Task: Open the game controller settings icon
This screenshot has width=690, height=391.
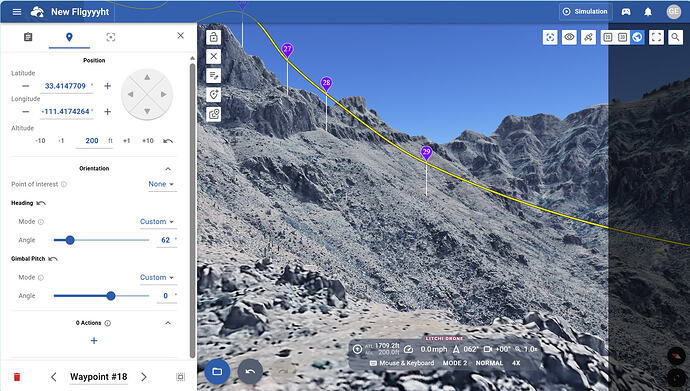Action: coord(626,12)
